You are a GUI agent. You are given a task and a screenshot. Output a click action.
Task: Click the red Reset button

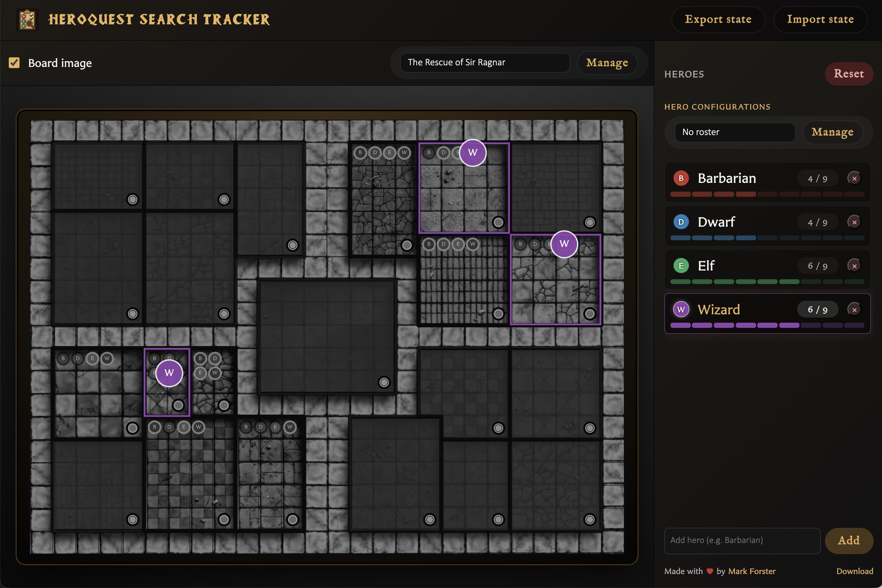(849, 74)
